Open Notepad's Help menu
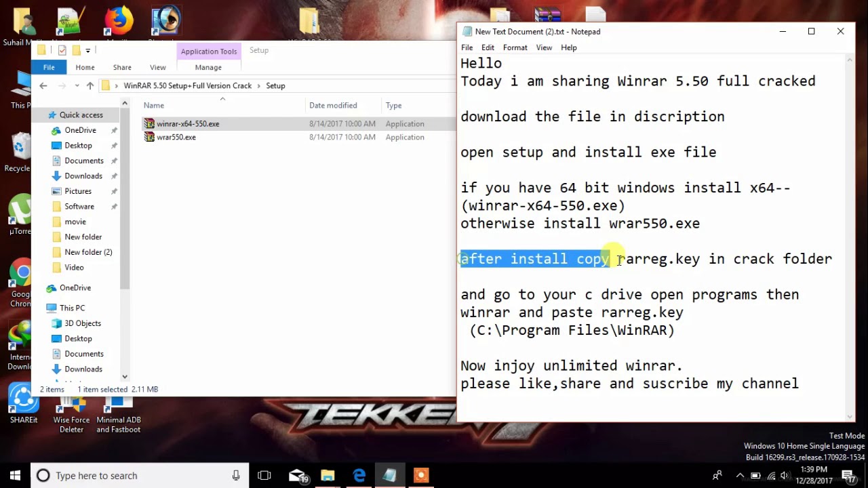 (568, 47)
